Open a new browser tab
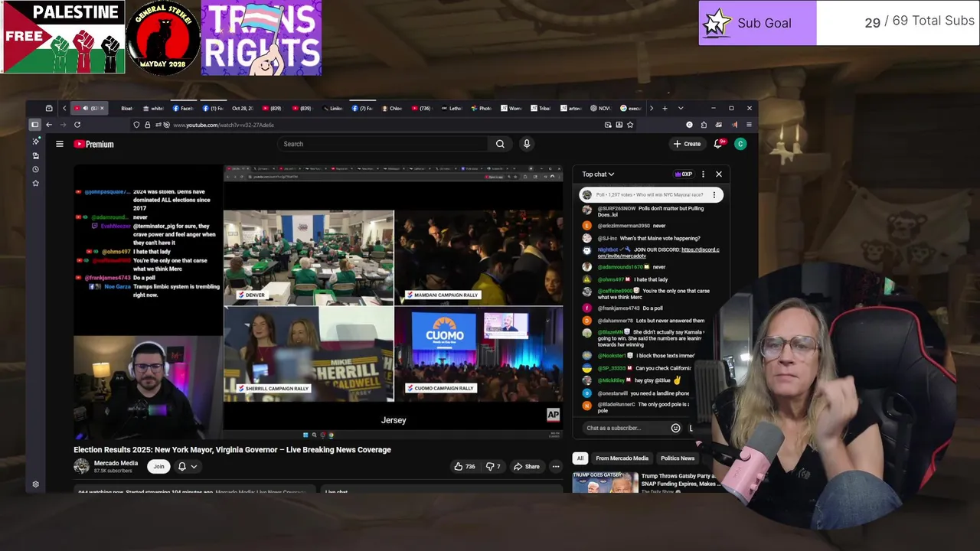Viewport: 980px width, 551px height. pyautogui.click(x=665, y=108)
